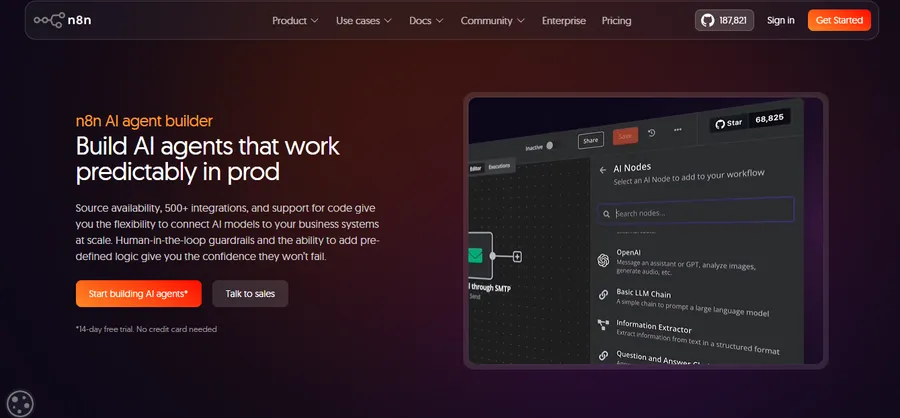The image size is (900, 418).
Task: Open cookie preferences icon at bottom corner
Action: 21,404
